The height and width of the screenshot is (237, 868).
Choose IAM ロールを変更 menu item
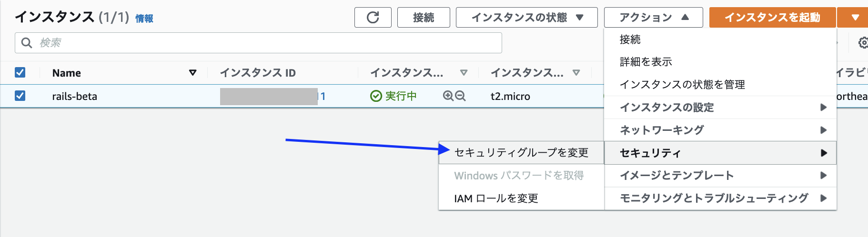coord(496,198)
